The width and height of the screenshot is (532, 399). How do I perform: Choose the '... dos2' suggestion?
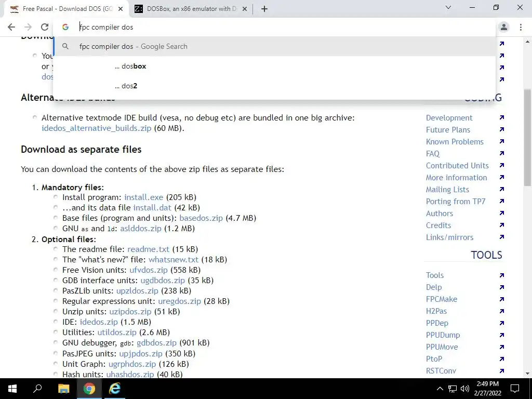tap(274, 86)
